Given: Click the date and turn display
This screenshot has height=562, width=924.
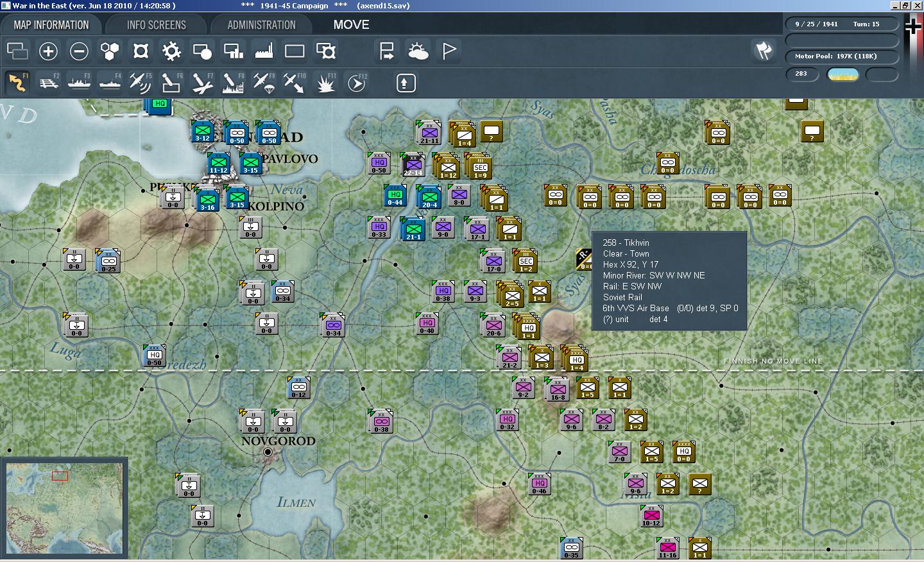Looking at the screenshot, I should 842,24.
